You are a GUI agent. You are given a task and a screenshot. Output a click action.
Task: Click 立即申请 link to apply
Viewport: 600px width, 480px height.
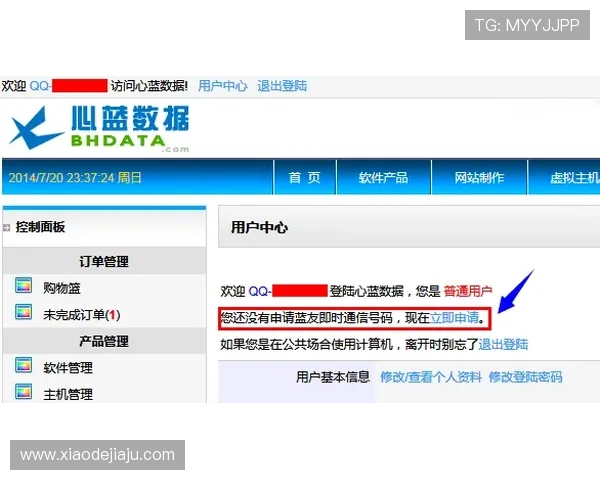(454, 318)
